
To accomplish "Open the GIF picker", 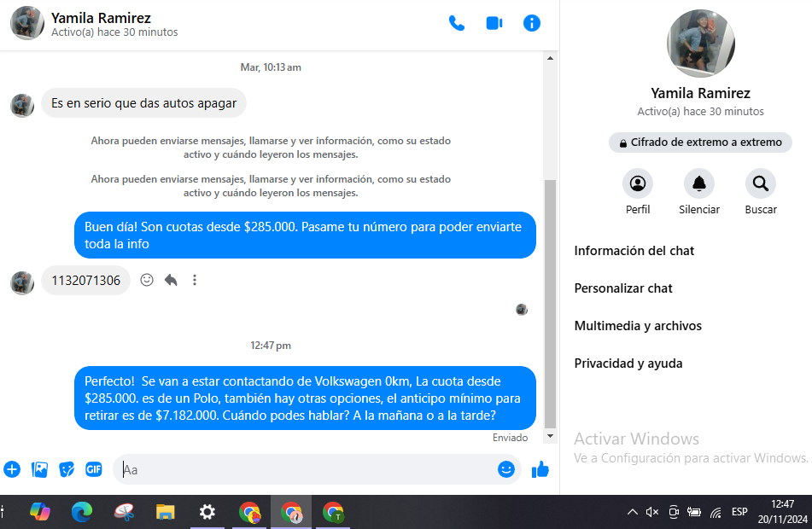I will pos(93,469).
